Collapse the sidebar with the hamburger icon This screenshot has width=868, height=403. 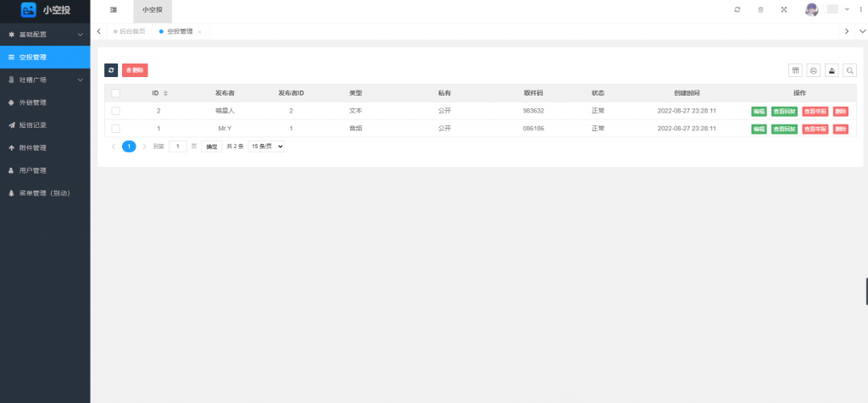pos(114,9)
